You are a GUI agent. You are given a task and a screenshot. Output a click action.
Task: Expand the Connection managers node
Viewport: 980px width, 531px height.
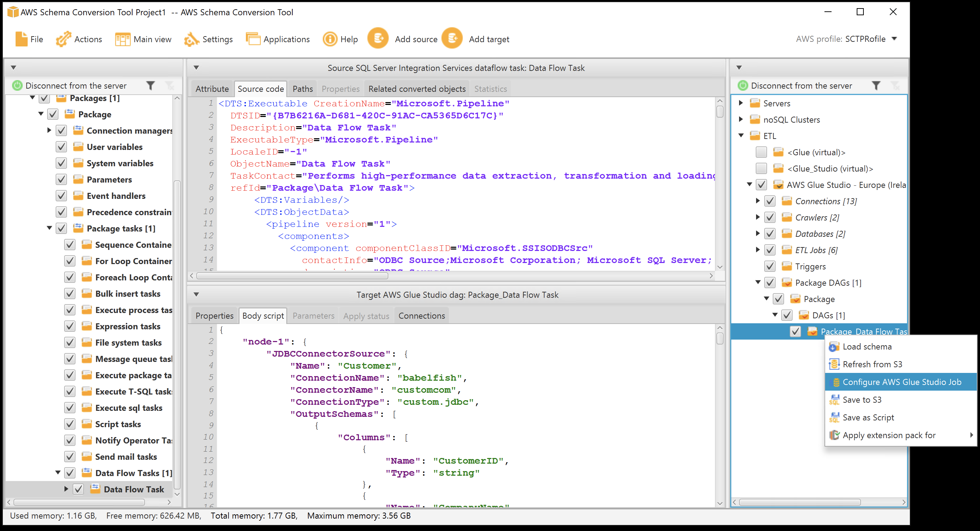49,130
